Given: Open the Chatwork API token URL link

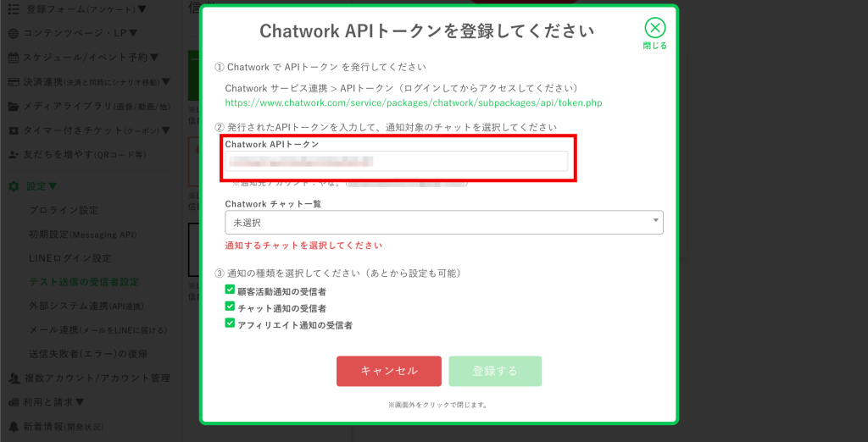Looking at the screenshot, I should click(x=414, y=103).
